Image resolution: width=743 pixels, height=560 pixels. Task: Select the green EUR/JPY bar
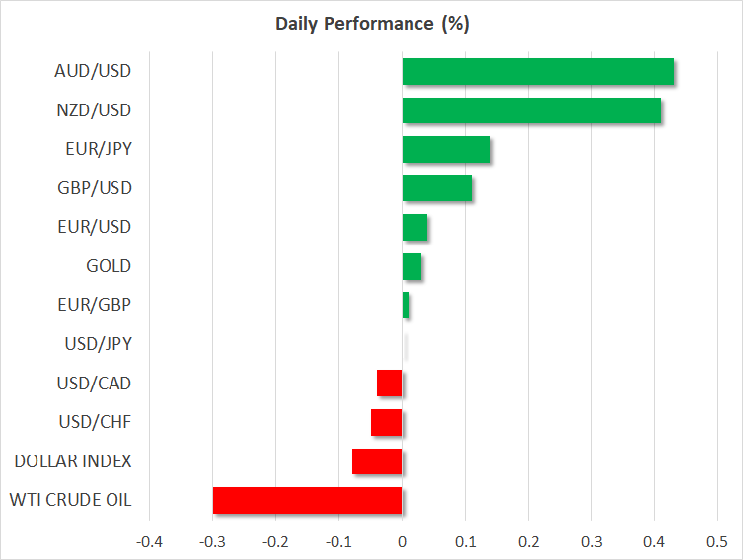click(446, 150)
